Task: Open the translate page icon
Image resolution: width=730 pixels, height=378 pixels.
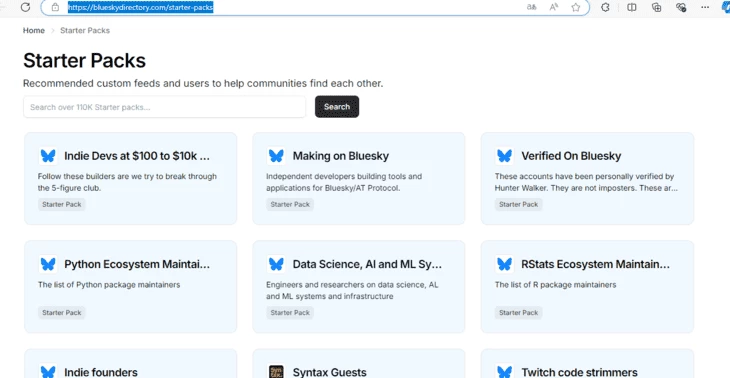Action: click(531, 7)
